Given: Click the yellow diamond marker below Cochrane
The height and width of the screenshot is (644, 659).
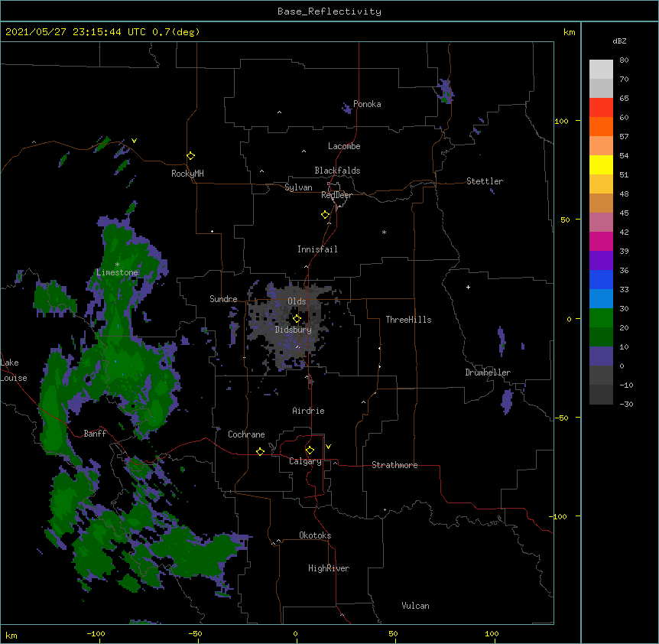Looking at the screenshot, I should pyautogui.click(x=260, y=451).
